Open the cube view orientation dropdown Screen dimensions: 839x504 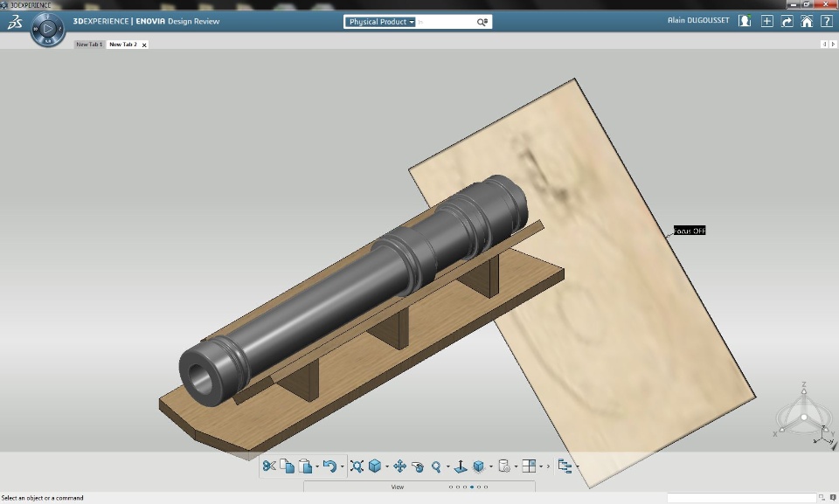tap(387, 466)
